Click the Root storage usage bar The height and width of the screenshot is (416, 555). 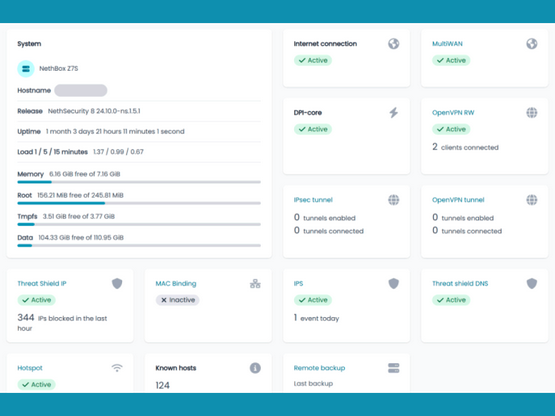click(x=139, y=203)
